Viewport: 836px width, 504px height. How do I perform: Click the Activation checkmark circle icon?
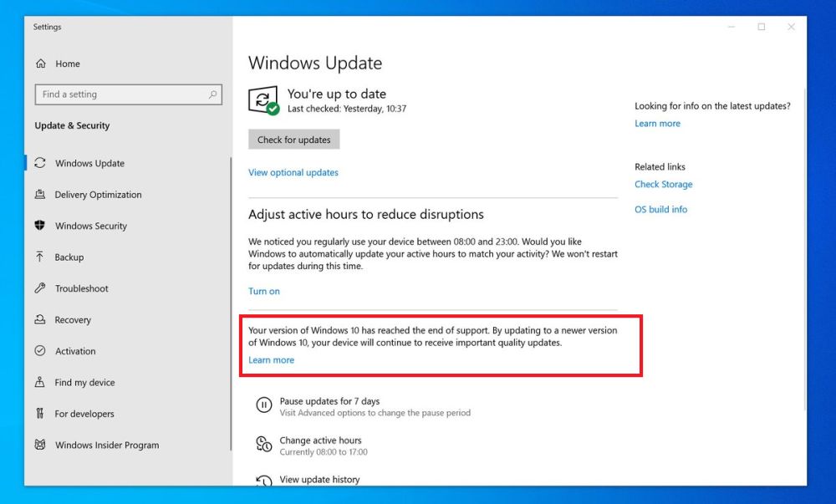pos(40,350)
